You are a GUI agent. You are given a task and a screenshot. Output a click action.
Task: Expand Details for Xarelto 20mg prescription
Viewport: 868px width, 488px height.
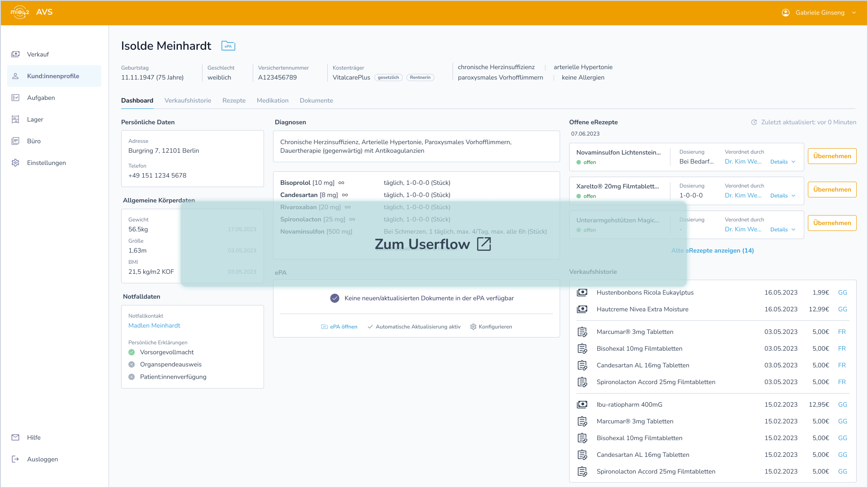[x=783, y=196]
